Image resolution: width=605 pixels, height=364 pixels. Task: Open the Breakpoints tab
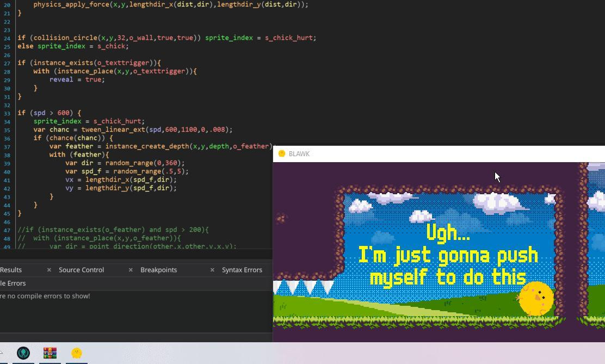[x=158, y=270]
